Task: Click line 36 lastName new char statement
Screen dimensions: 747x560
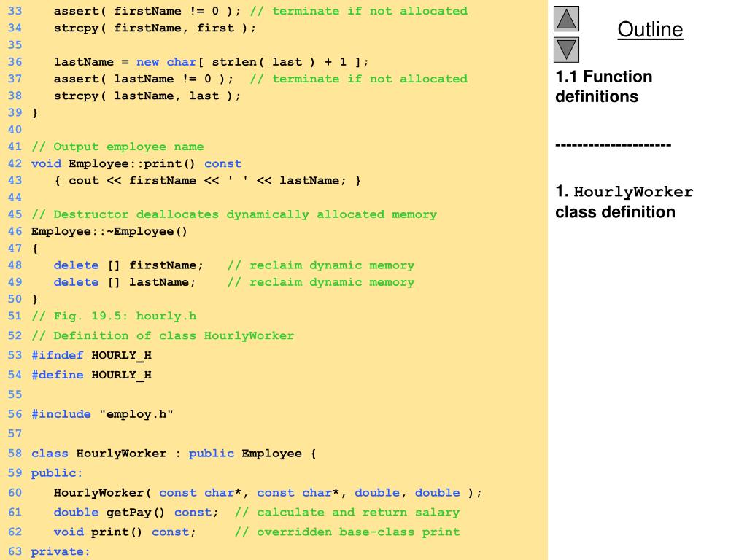Action: [x=211, y=62]
